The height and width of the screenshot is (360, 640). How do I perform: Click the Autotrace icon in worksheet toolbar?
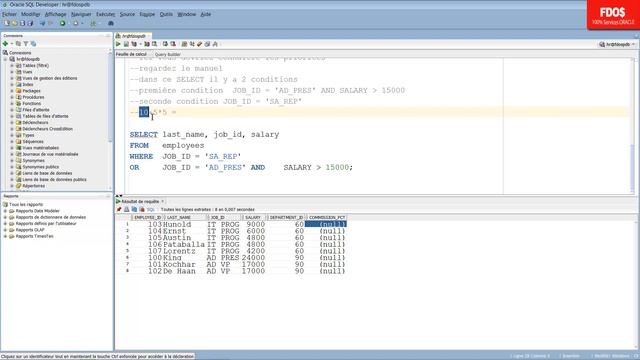point(147,44)
